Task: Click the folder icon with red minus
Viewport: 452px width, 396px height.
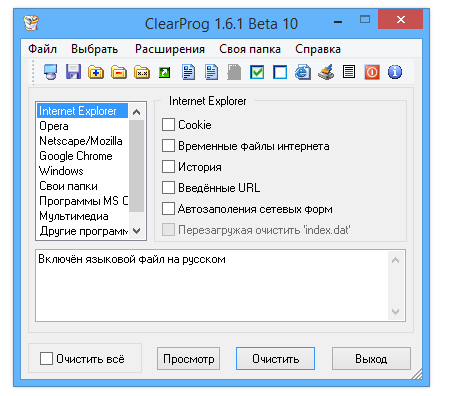Action: tap(119, 72)
